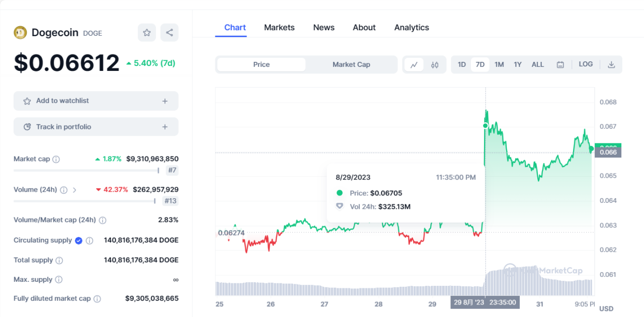
Task: Click the #7 market cap rank badge
Action: click(172, 171)
